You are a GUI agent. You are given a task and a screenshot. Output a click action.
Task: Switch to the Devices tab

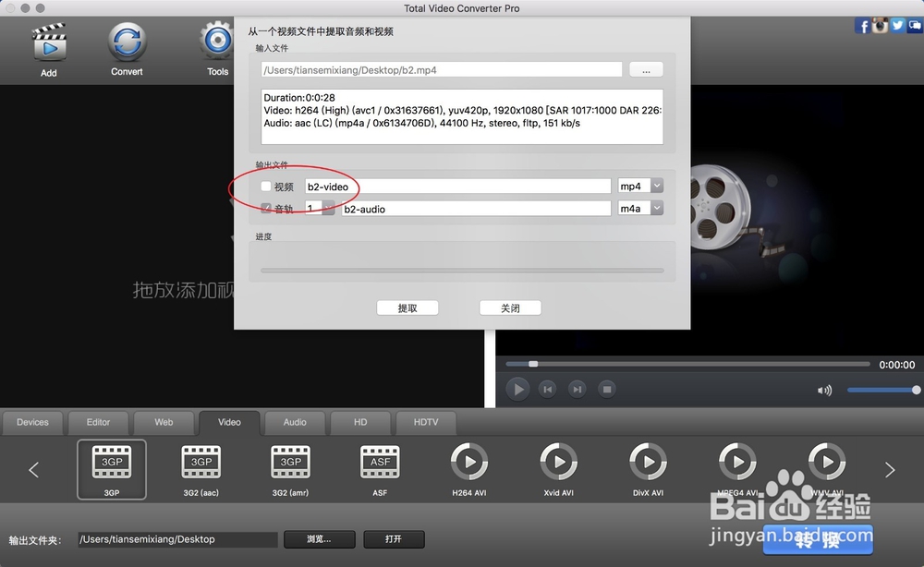pos(32,422)
